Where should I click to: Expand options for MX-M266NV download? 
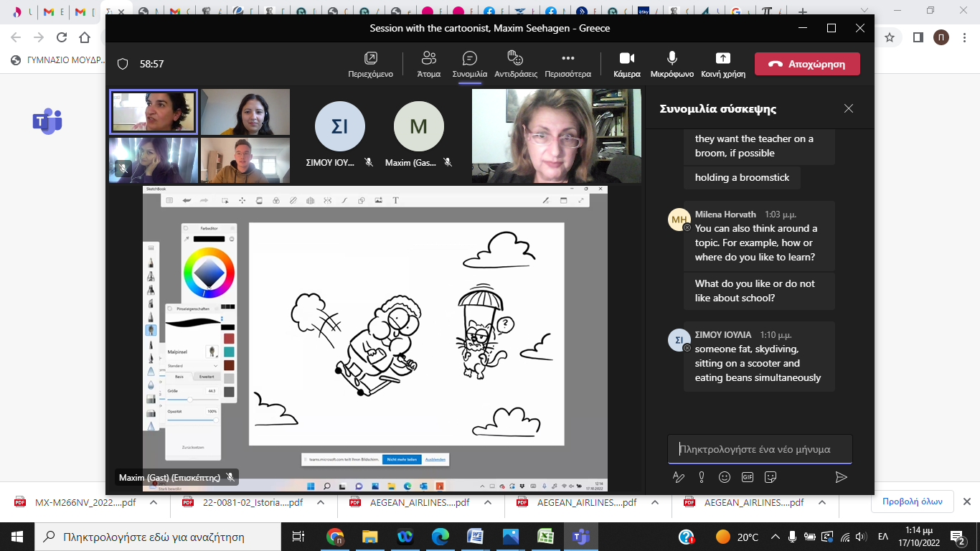(154, 503)
